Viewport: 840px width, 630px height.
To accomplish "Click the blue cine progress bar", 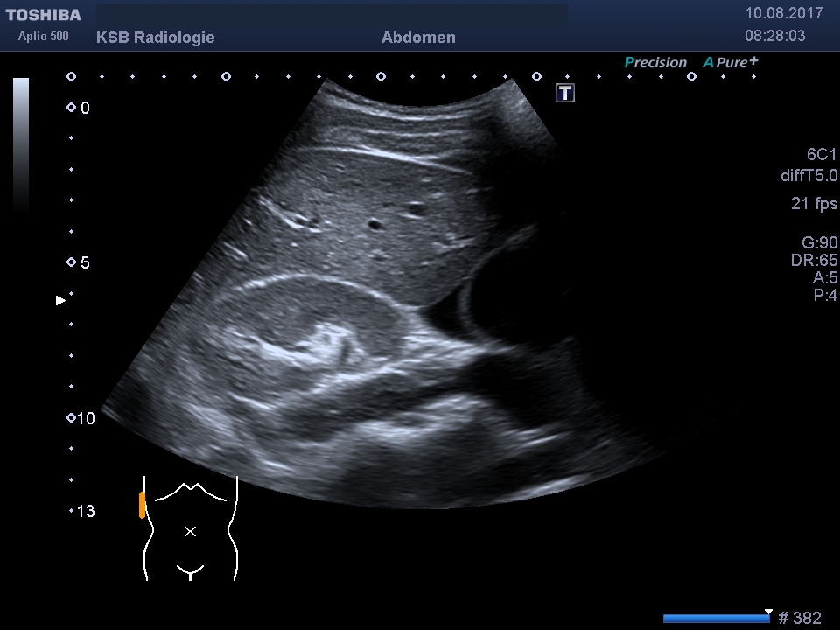I will point(715,619).
